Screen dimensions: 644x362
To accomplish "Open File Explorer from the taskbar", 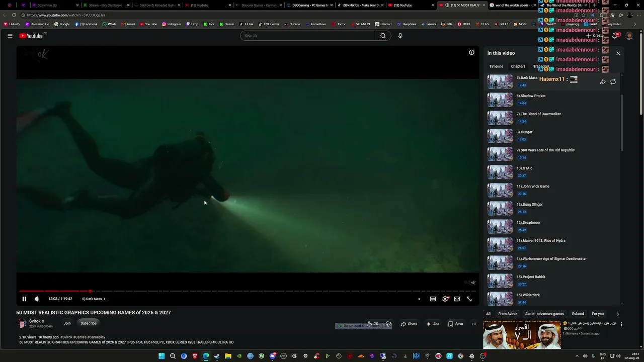I will tap(228, 356).
